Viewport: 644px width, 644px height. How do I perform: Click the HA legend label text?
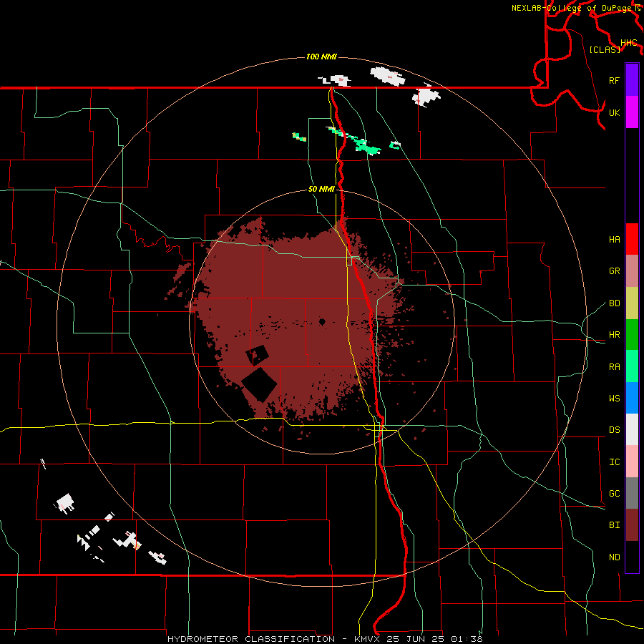[615, 240]
